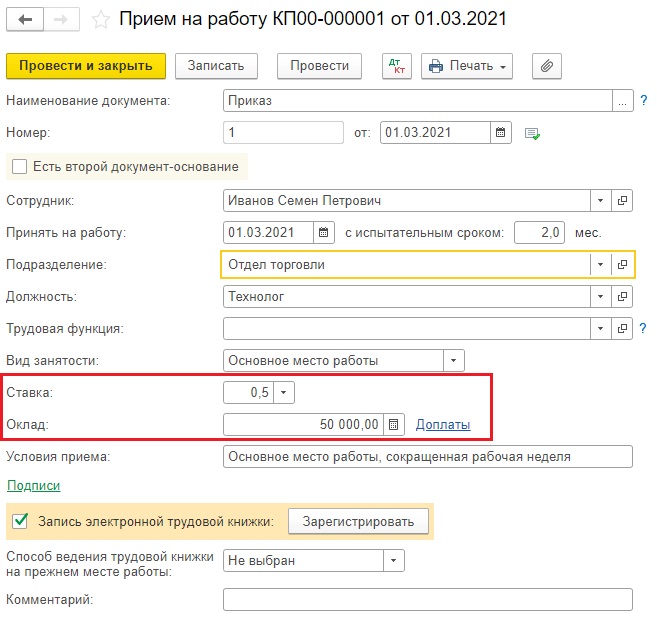Click Условия приема text field
The image size is (657, 641).
point(428,457)
